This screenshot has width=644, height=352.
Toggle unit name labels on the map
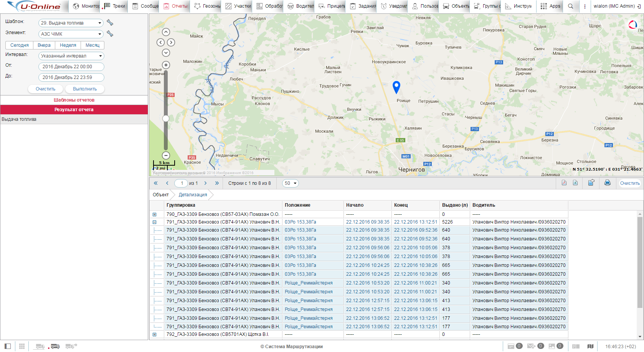tap(55, 346)
